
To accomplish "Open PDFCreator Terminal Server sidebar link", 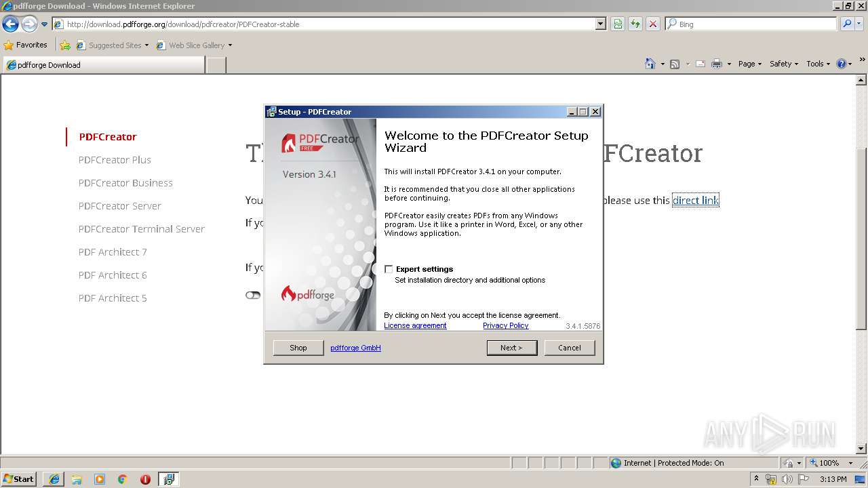I will point(141,229).
